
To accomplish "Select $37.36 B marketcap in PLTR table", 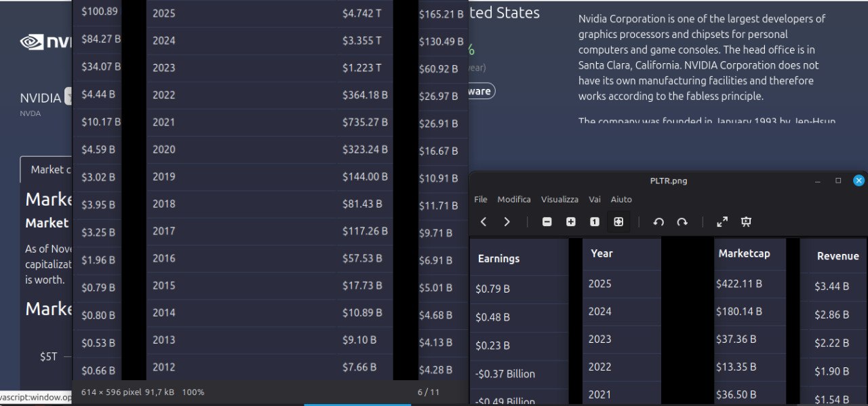I will click(x=736, y=339).
